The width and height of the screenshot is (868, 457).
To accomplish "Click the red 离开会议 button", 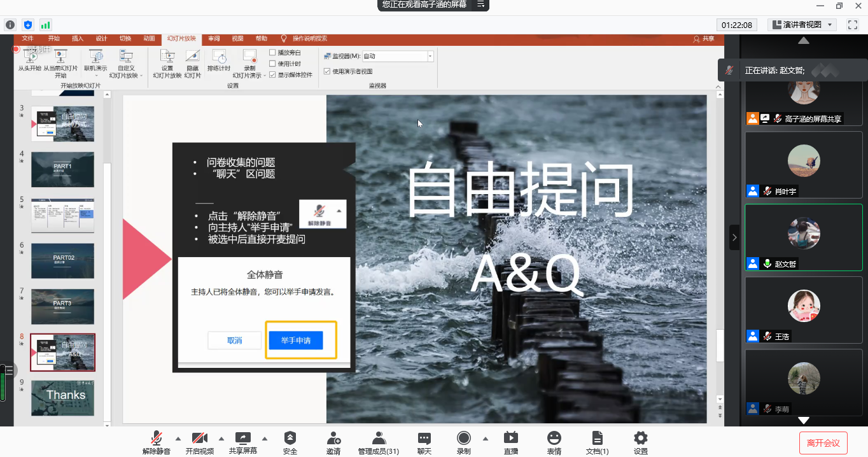I will 823,443.
